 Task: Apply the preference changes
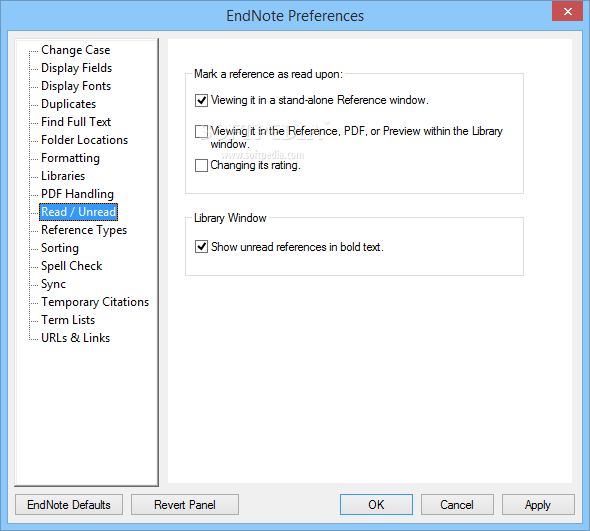tap(538, 505)
